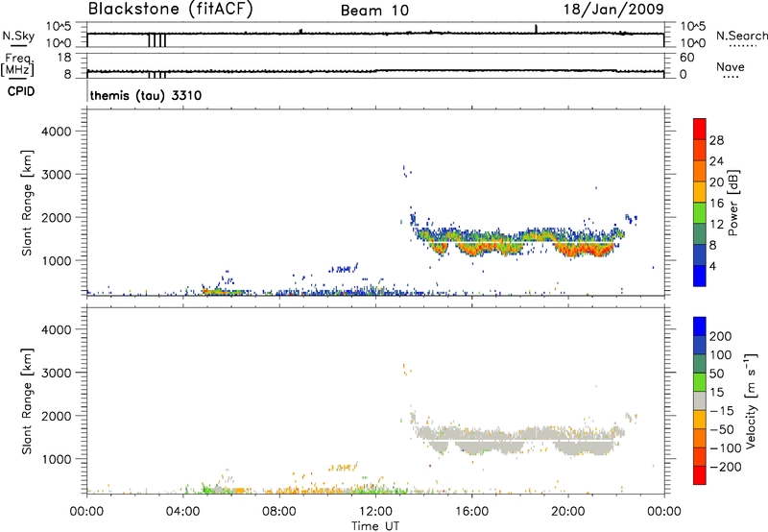Click the '08:00' time axis label
Viewport: 768px width, 532px height.
(279, 512)
